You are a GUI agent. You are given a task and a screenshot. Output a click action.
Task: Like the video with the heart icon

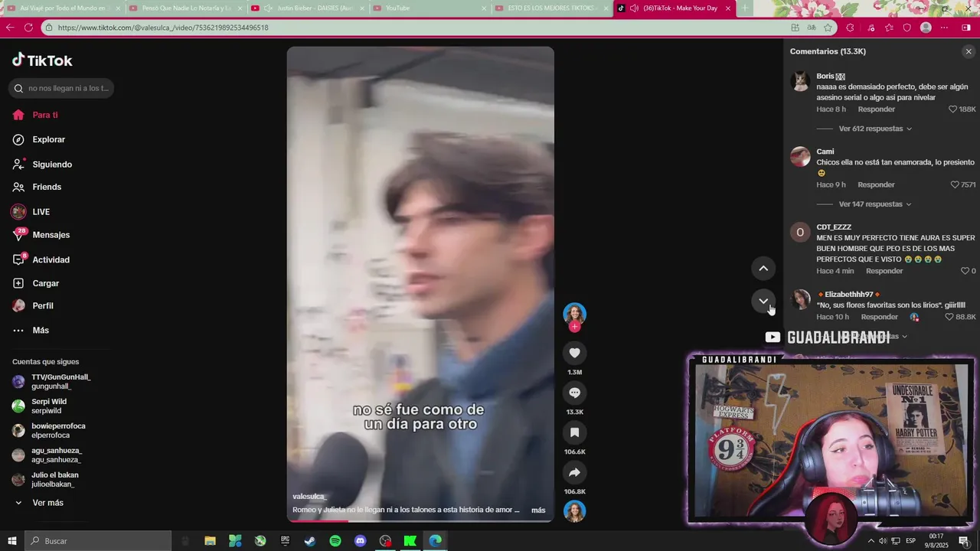coord(574,353)
